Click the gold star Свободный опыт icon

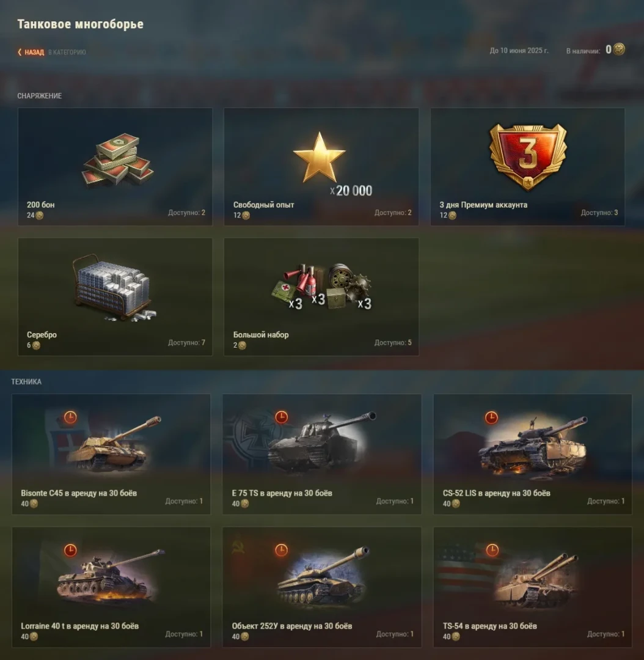click(x=319, y=158)
